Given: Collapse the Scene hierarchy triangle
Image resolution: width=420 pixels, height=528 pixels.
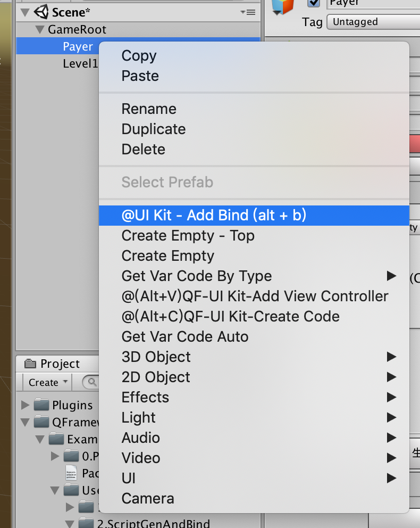Looking at the screenshot, I should 25,12.
